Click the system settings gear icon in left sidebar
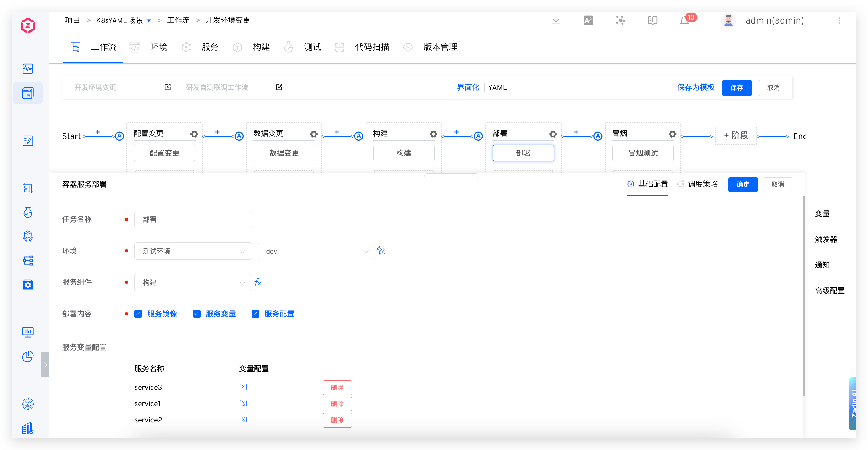This screenshot has width=868, height=450. [28, 404]
